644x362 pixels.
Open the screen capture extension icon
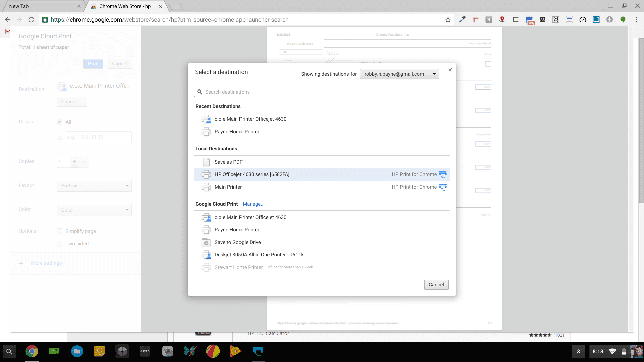569,19
